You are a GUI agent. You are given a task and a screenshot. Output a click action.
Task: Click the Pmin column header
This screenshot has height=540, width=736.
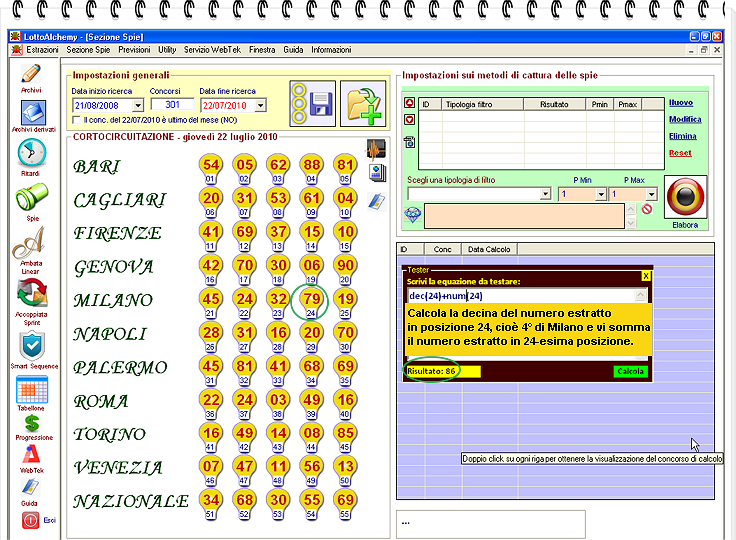pos(599,104)
